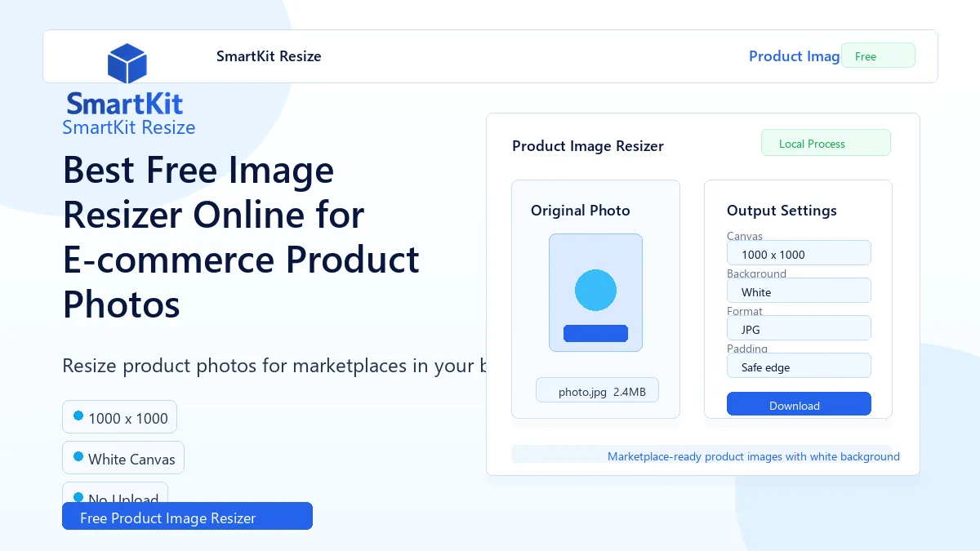Open the SmartKit Resize header title

pos(269,56)
